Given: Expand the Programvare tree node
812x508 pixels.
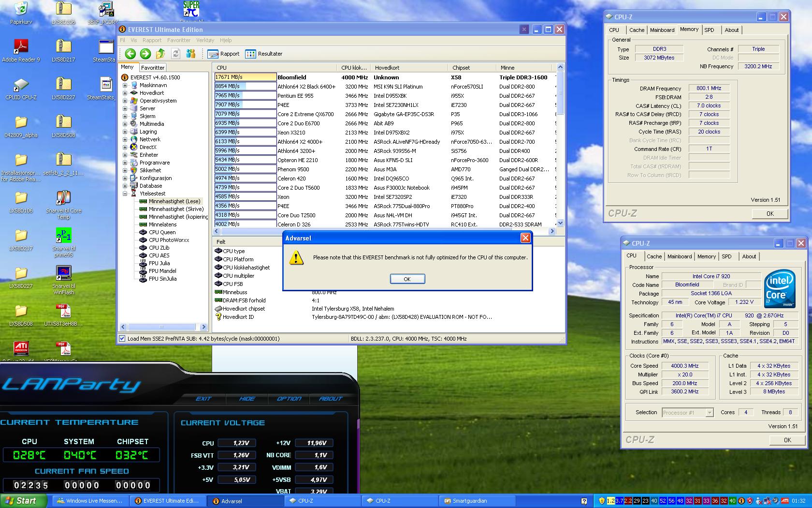Looking at the screenshot, I should tap(125, 163).
